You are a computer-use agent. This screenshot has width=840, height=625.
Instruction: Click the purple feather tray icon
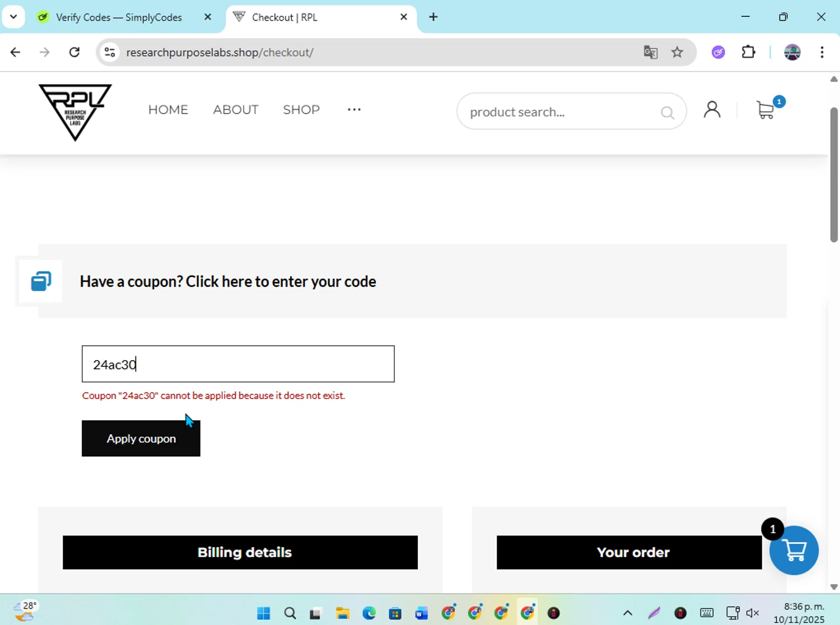pos(654,613)
